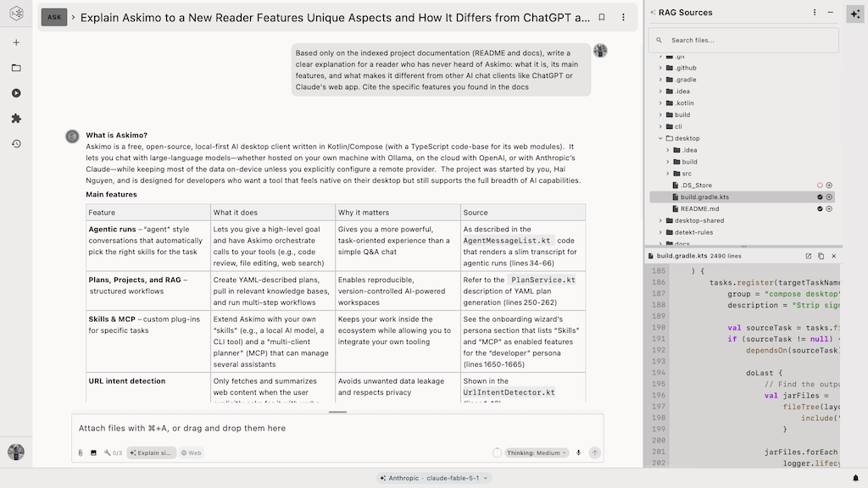Click the Askimo logo in the sidebar

(x=16, y=13)
